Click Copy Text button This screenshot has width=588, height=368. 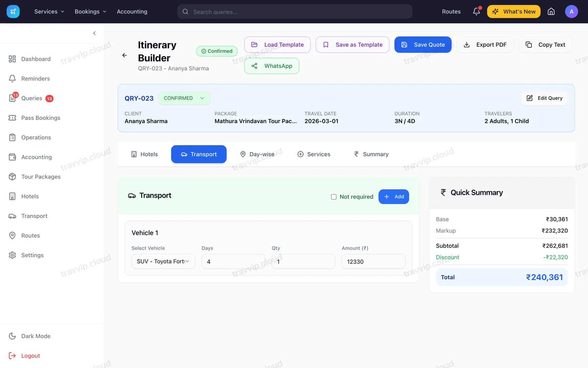tap(545, 44)
